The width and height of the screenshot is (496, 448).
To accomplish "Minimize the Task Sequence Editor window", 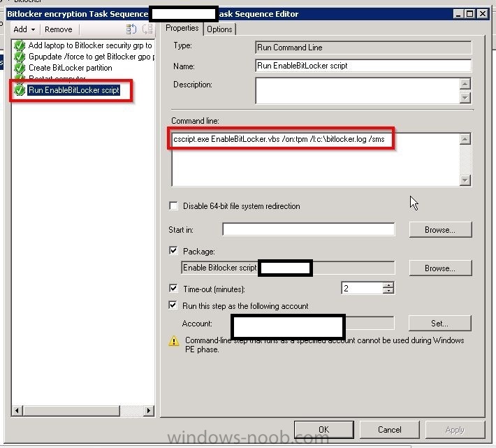I will 458,14.
